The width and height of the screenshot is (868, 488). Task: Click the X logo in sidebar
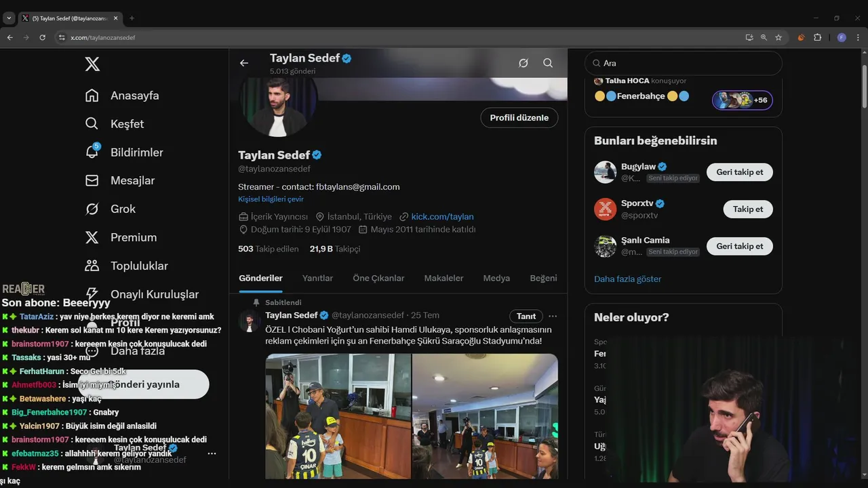point(92,64)
